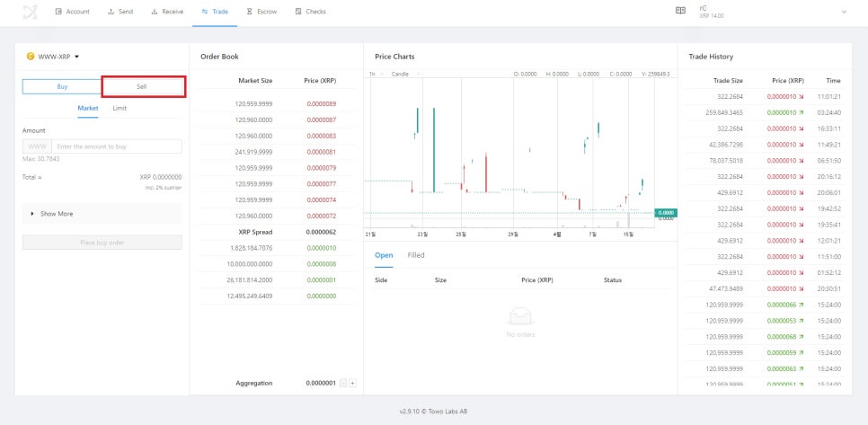
Task: Click trade time 06:51:50
Action: click(x=829, y=161)
